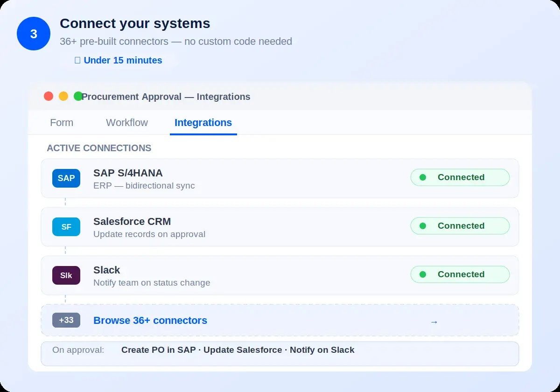The image size is (560, 392).
Task: Click the green traffic light window dot
Action: point(78,96)
